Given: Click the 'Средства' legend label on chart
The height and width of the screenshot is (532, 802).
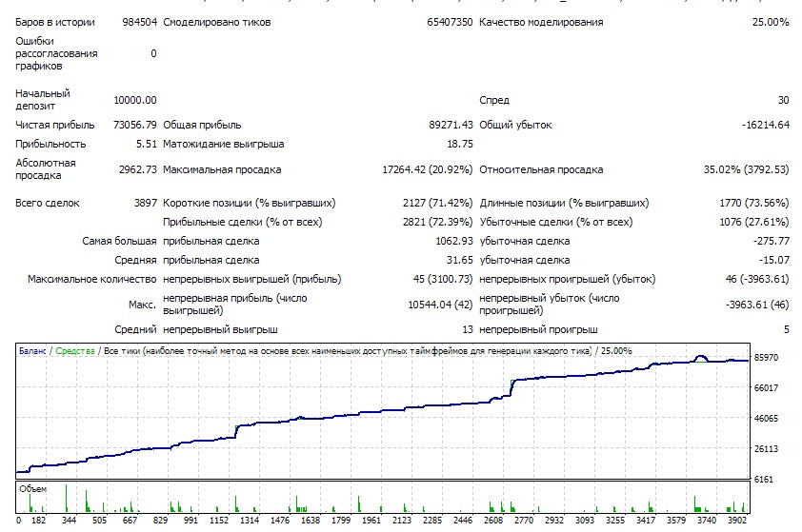Looking at the screenshot, I should coord(75,351).
